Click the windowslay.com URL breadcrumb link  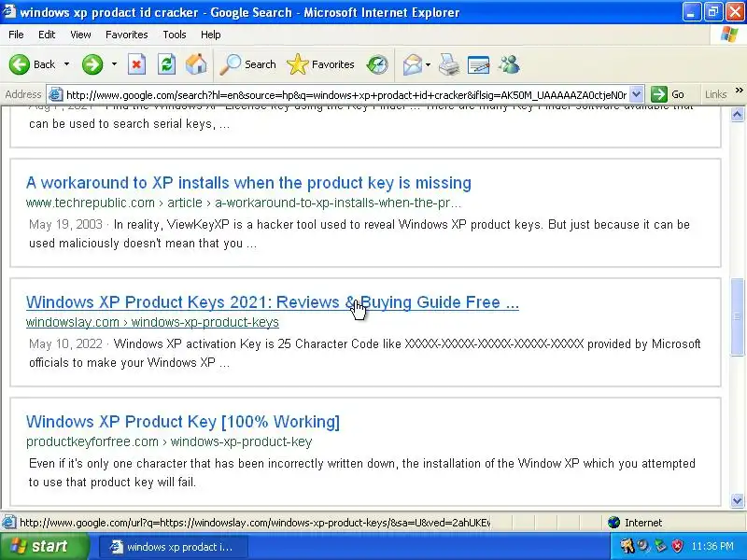[152, 322]
